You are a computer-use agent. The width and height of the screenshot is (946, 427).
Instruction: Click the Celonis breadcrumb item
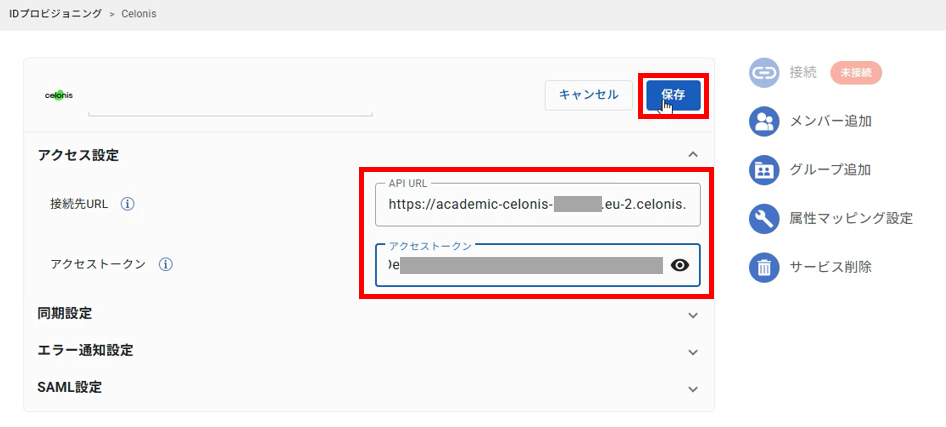click(x=139, y=13)
